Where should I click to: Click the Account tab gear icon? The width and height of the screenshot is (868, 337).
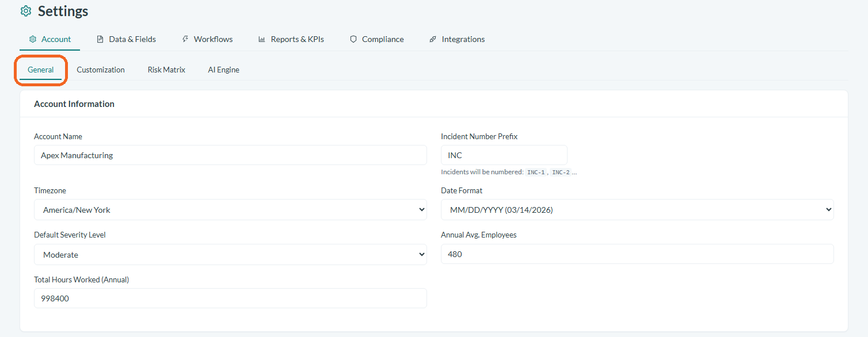pos(33,39)
